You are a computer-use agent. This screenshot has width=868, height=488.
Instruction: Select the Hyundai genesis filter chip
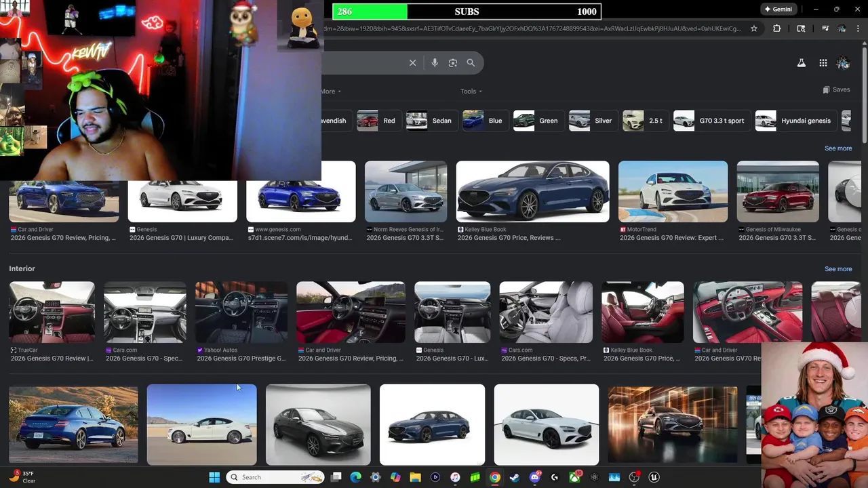pyautogui.click(x=795, y=121)
